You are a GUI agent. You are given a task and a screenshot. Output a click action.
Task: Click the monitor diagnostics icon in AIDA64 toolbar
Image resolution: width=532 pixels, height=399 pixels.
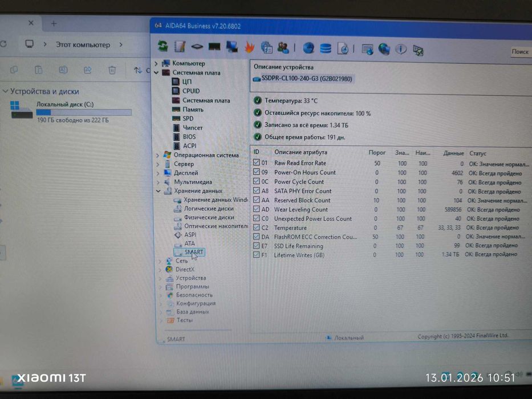point(232,47)
